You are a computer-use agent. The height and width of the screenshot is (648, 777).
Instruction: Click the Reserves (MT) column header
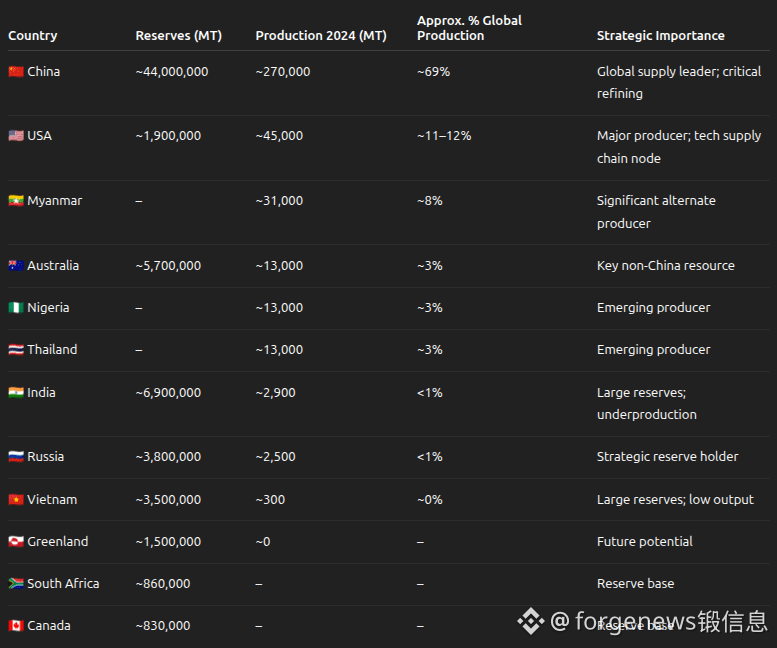click(x=178, y=36)
